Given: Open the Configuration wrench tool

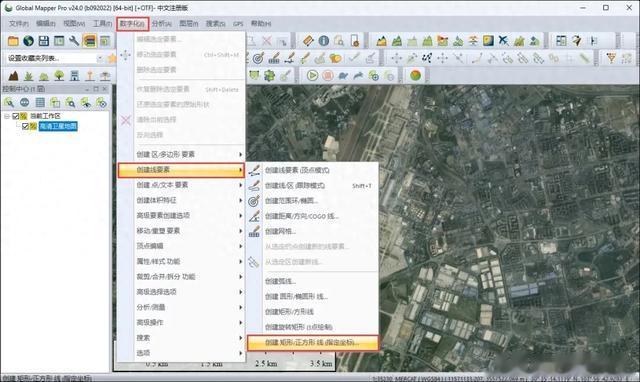Looking at the screenshot, I should point(74,40).
